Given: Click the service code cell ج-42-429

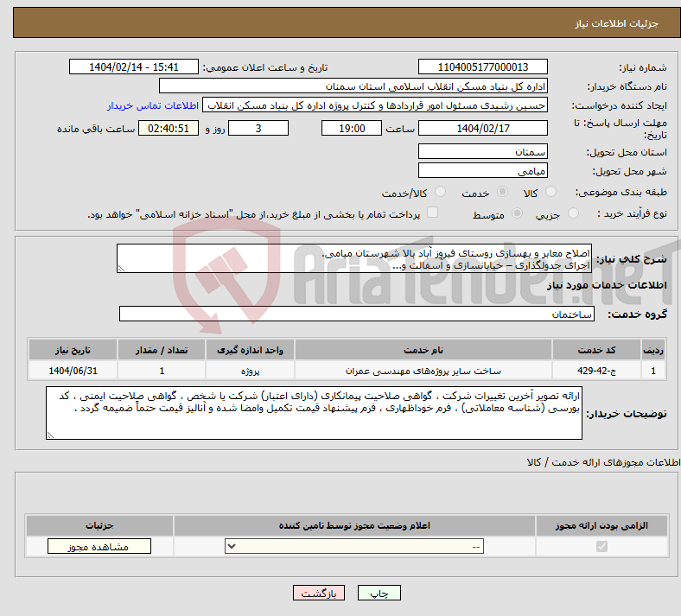Looking at the screenshot, I should pos(596,371).
